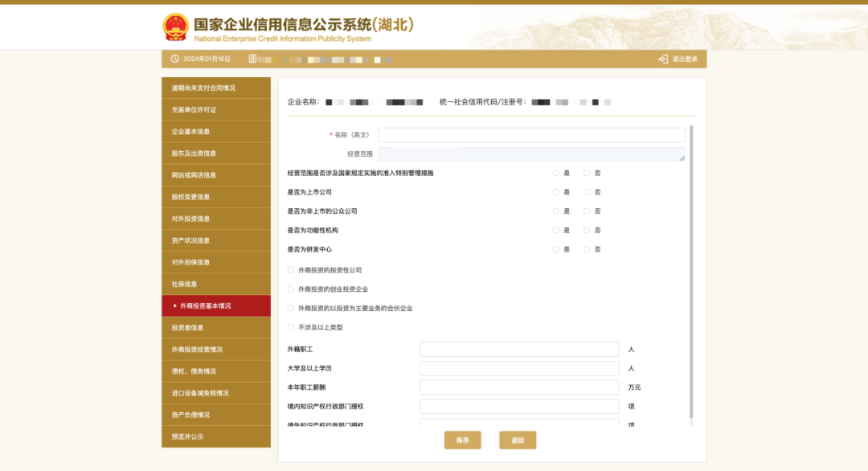Focus the 名称（英文） input field
The image size is (868, 471).
[x=531, y=135]
